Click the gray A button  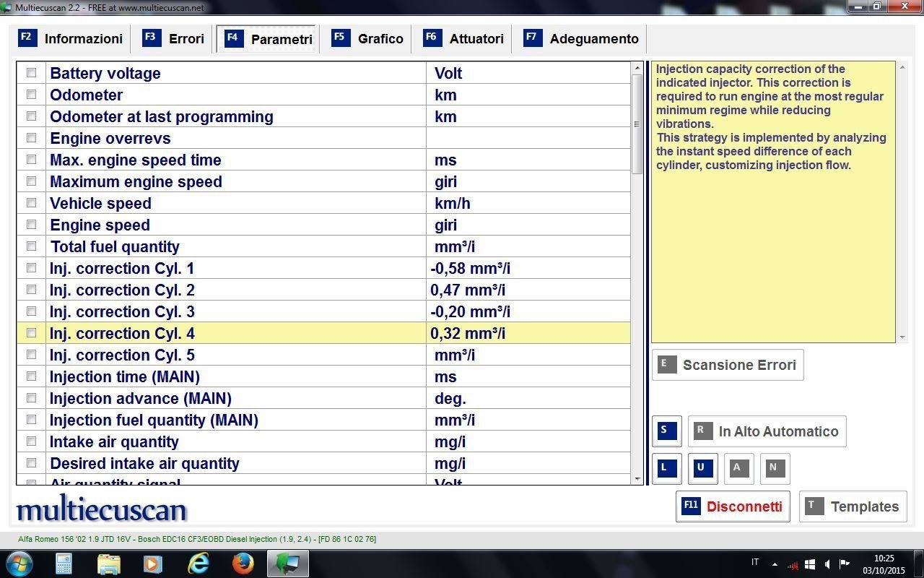coord(738,468)
